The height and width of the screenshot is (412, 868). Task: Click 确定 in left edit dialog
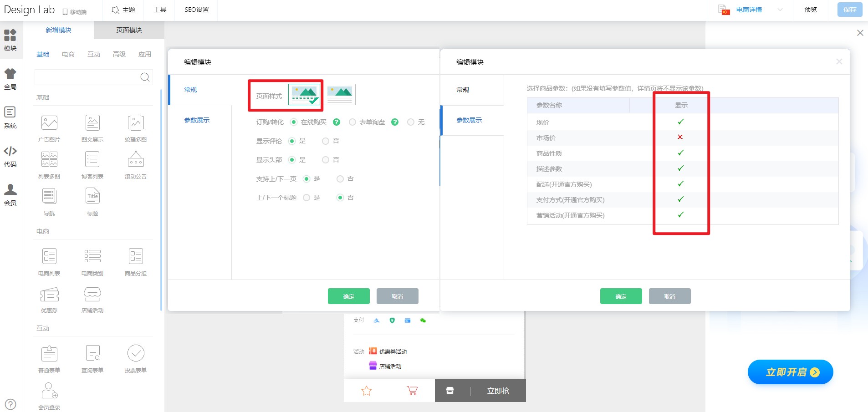click(x=349, y=296)
